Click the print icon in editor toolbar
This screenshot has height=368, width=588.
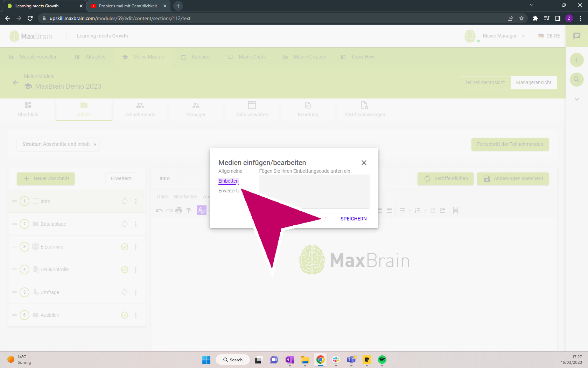tap(179, 210)
